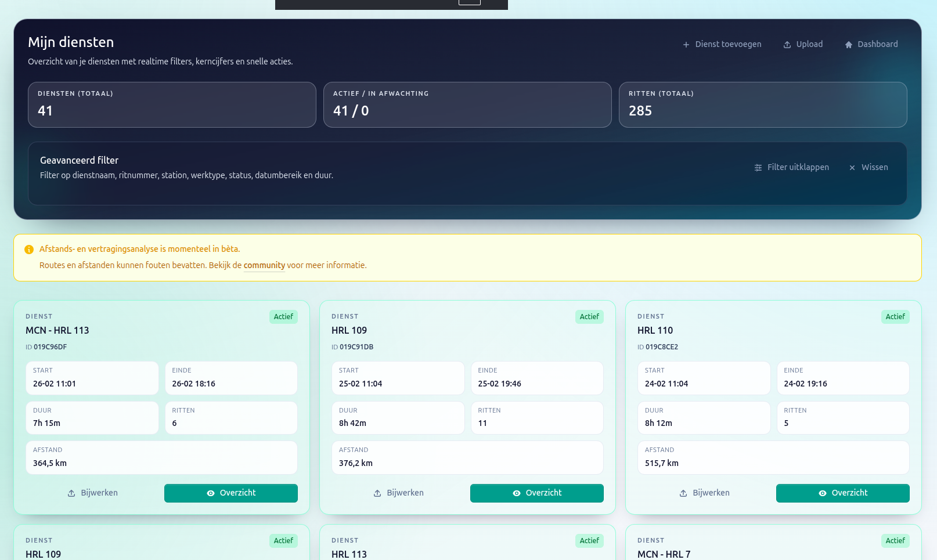Screen dimensions: 937x560
Task: Click the upload icon in the top navigation
Action: [x=787, y=44]
